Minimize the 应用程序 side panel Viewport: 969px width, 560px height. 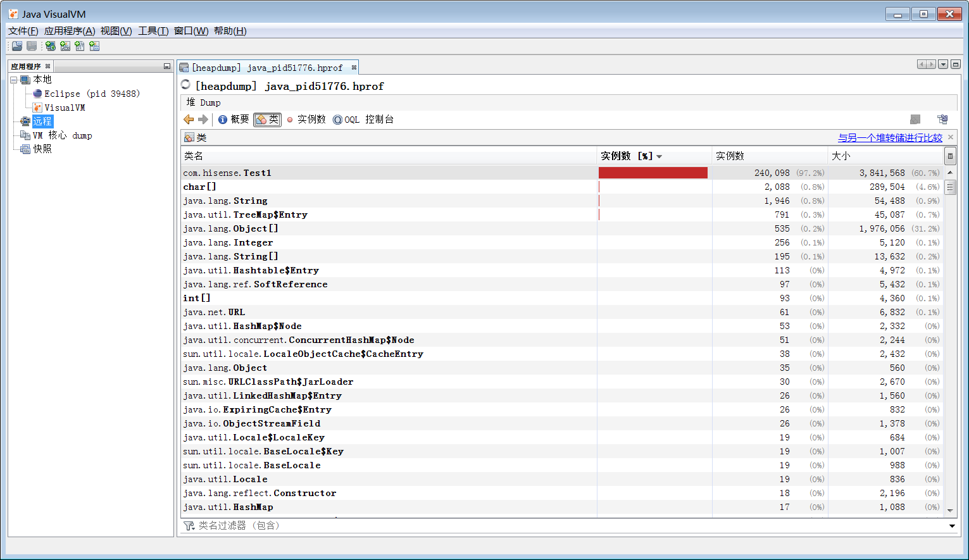click(x=167, y=66)
